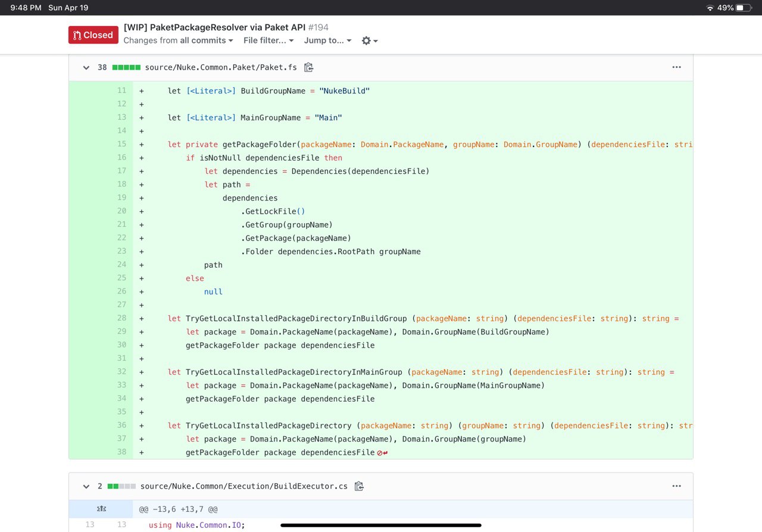Copy the Paket.fs file path

[x=308, y=67]
